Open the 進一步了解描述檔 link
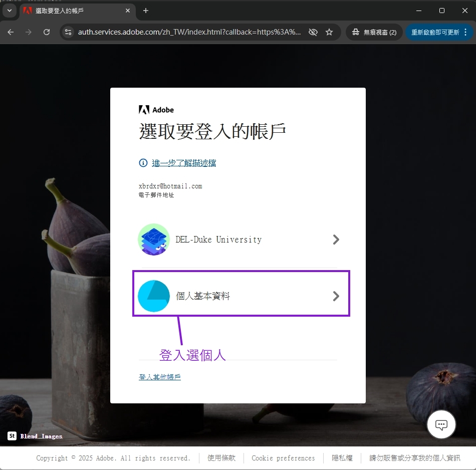The height and width of the screenshot is (470, 476). click(184, 163)
